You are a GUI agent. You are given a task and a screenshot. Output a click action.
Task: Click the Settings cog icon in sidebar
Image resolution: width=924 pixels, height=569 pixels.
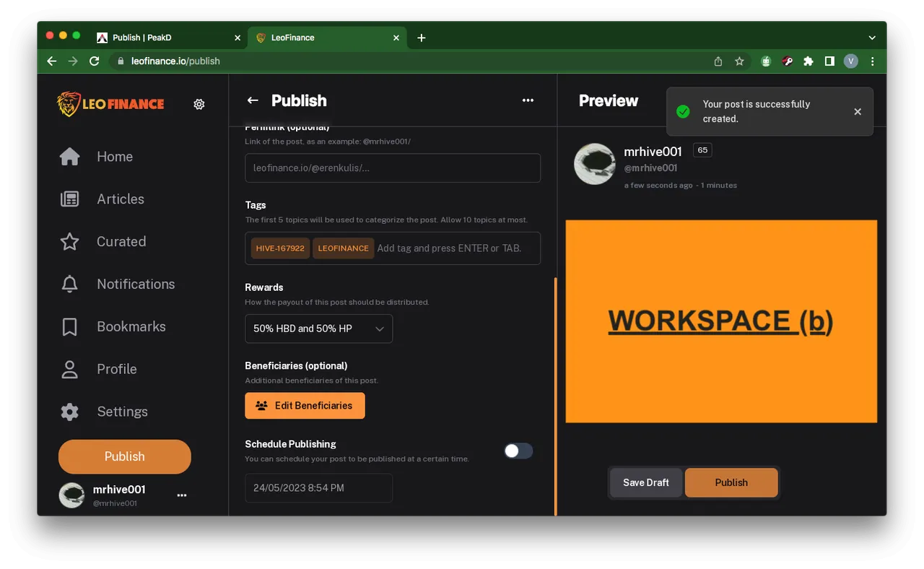[70, 412]
